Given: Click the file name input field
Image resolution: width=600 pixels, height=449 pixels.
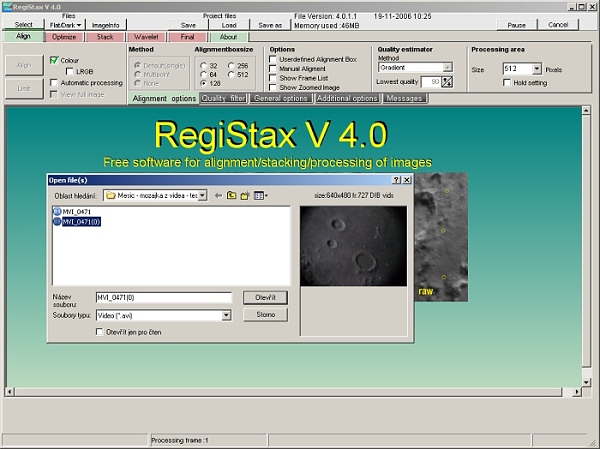Looking at the screenshot, I should 164,297.
